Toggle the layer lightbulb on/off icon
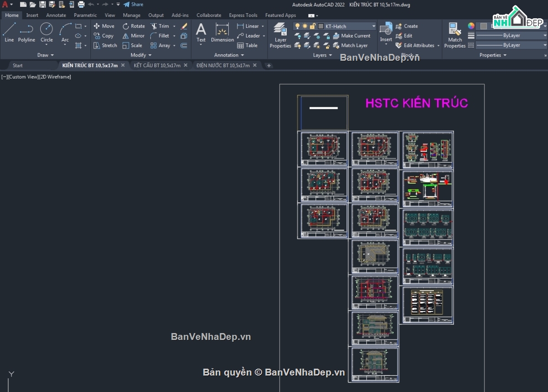 [297, 26]
